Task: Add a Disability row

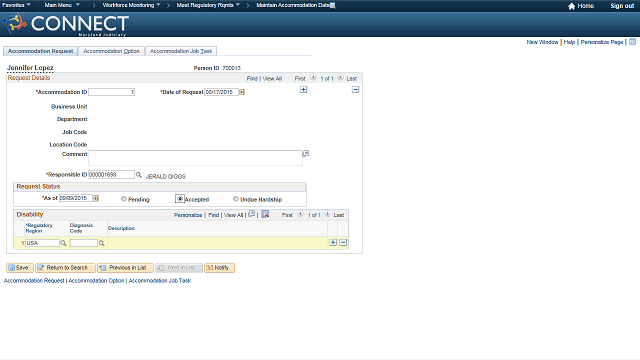Action: click(333, 242)
